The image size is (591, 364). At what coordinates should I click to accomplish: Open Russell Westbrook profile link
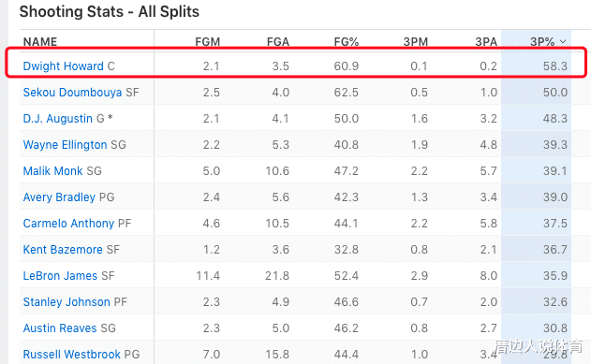pyautogui.click(x=71, y=355)
